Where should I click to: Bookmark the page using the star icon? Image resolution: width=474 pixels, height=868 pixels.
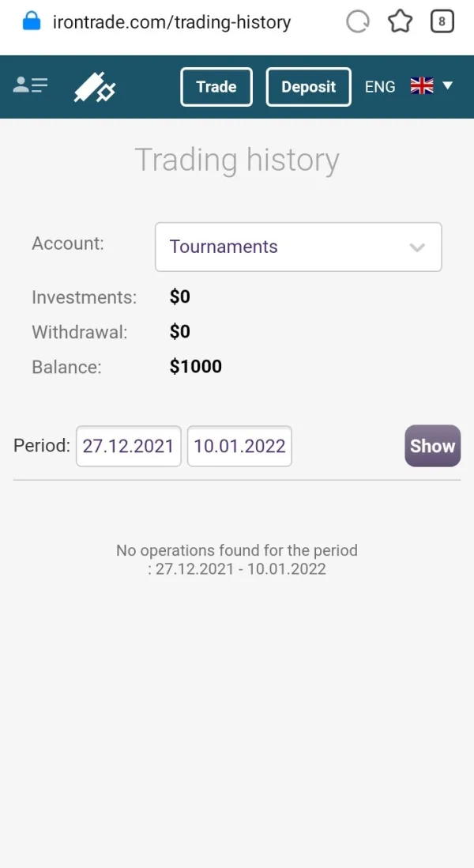[x=401, y=22]
